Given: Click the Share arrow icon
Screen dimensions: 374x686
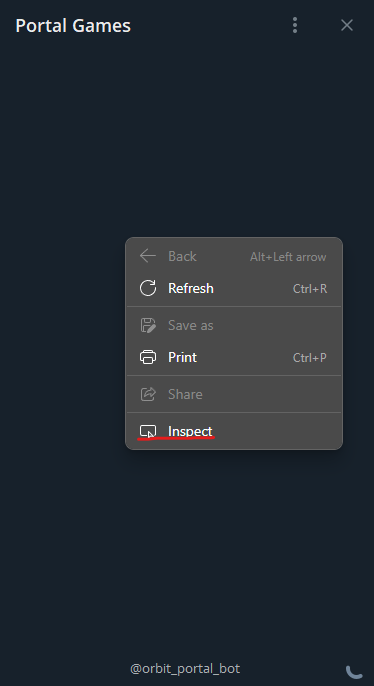Looking at the screenshot, I should point(148,394).
